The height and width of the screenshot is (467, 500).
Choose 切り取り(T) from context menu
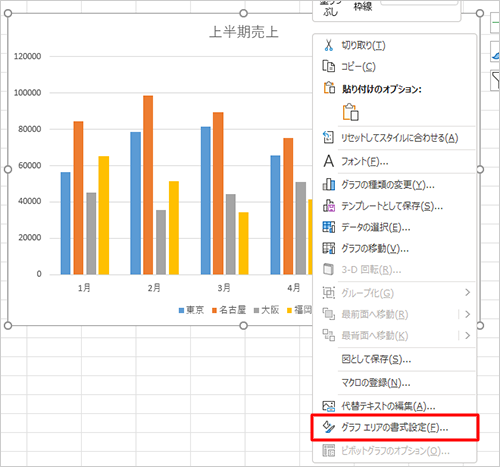click(x=394, y=45)
